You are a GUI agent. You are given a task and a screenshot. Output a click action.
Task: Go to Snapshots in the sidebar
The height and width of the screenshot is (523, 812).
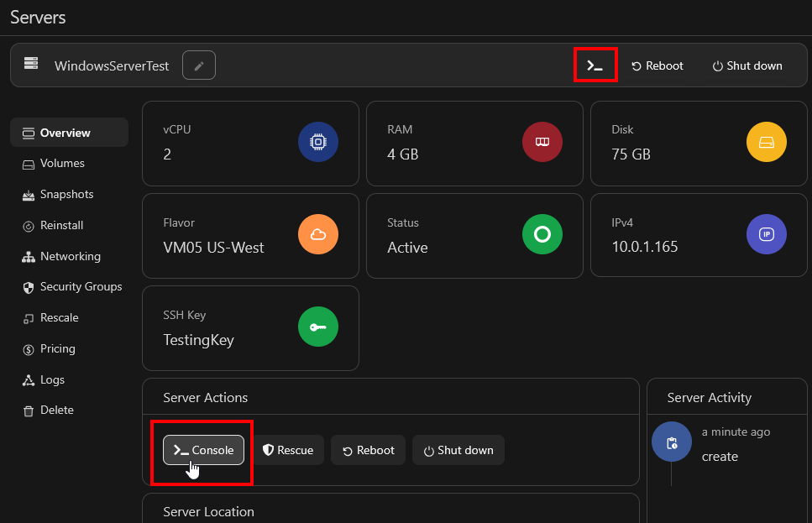coord(66,195)
